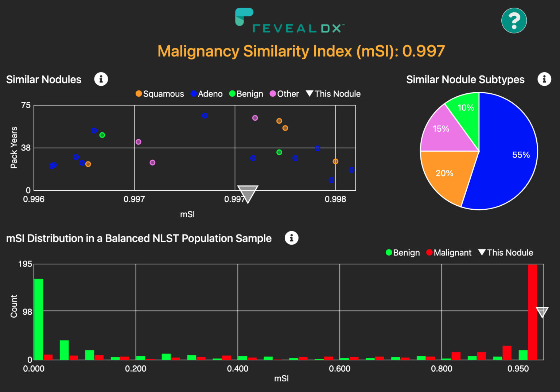Hide the Other series in scatter legend
The width and height of the screenshot is (560, 392).
point(284,94)
